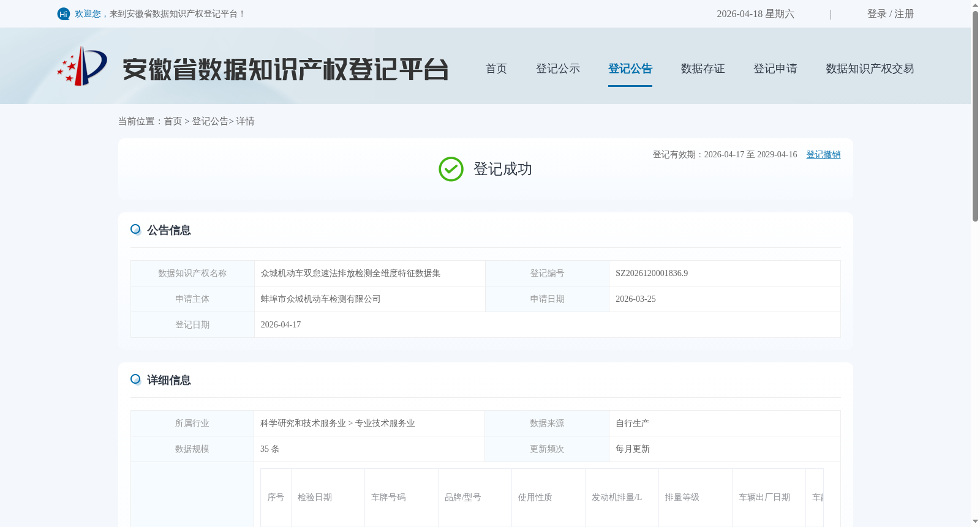Image resolution: width=980 pixels, height=527 pixels.
Task: Select the 登记公告 navigation tab
Action: (x=630, y=69)
